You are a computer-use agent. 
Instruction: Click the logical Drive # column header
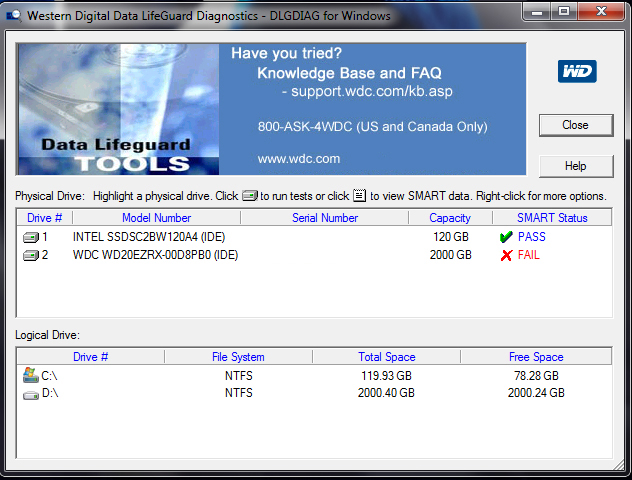click(x=90, y=357)
